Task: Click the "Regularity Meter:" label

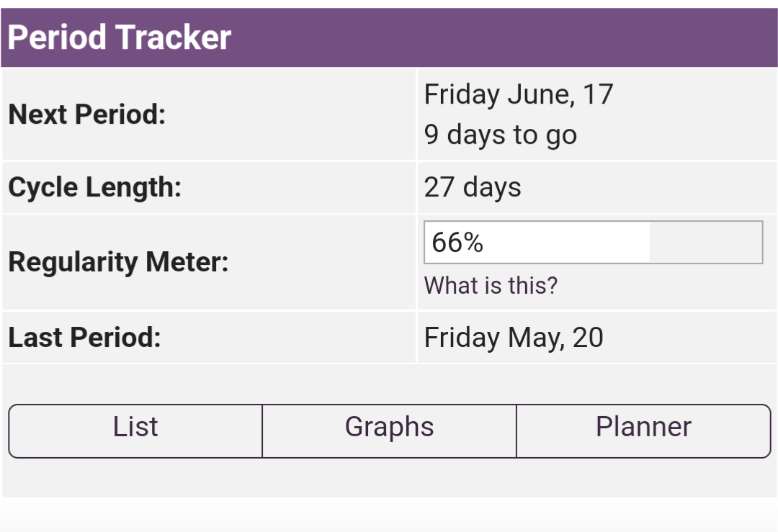Action: pyautogui.click(x=118, y=262)
